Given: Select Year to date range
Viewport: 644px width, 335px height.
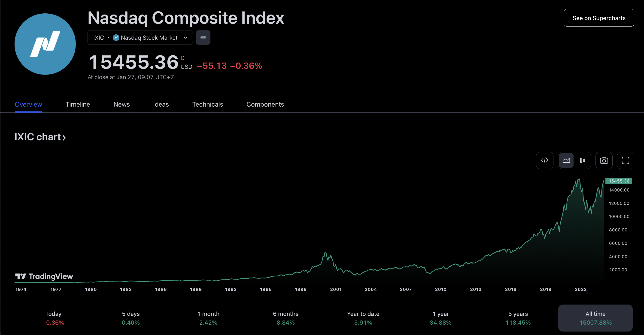Looking at the screenshot, I should 363,318.
